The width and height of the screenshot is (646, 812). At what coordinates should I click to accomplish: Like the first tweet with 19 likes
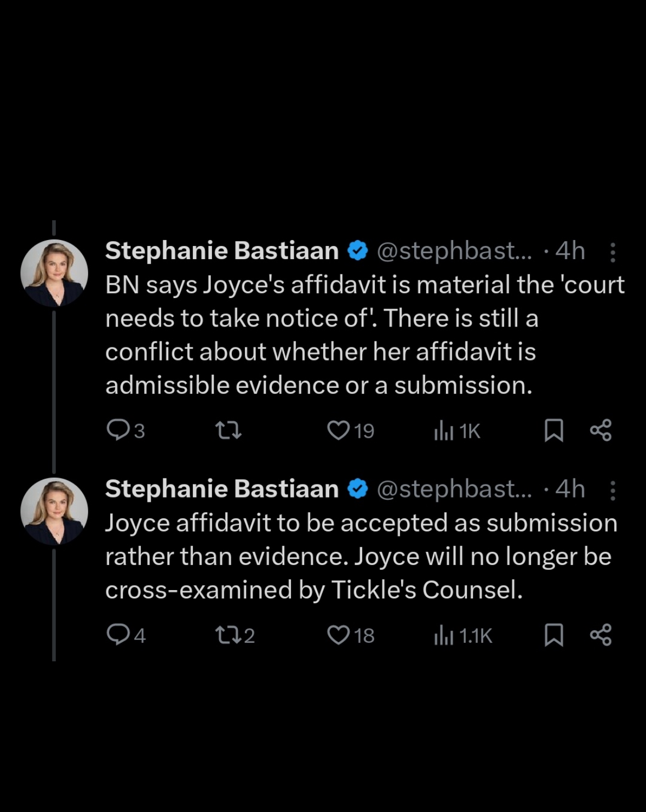[x=351, y=431]
